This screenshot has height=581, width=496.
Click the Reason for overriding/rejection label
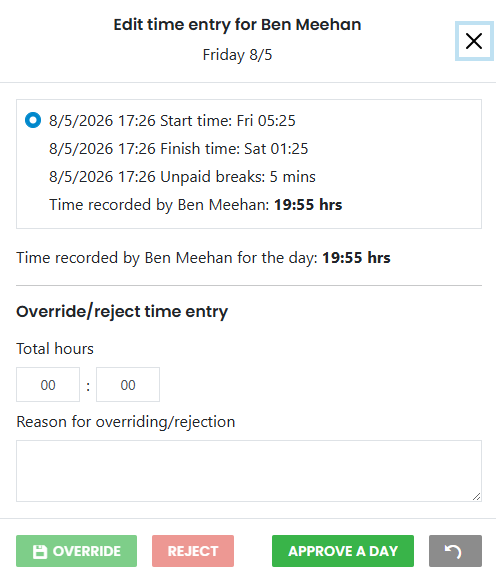pyautogui.click(x=126, y=422)
